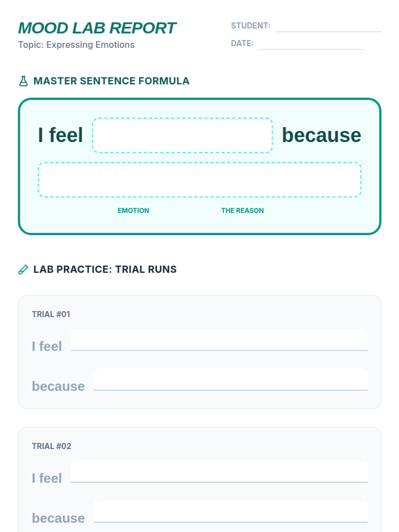399x532 pixels.
Task: Click the Student name field
Action: coord(328,26)
